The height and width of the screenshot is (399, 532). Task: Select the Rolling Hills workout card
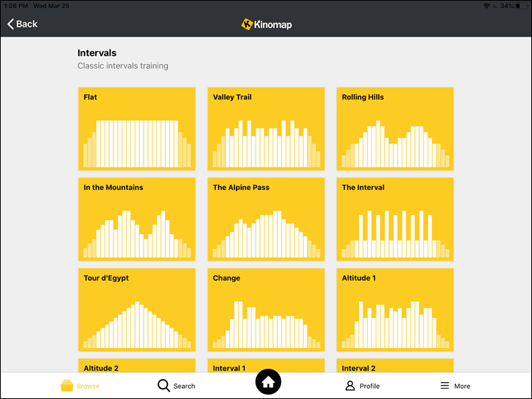[x=395, y=129]
